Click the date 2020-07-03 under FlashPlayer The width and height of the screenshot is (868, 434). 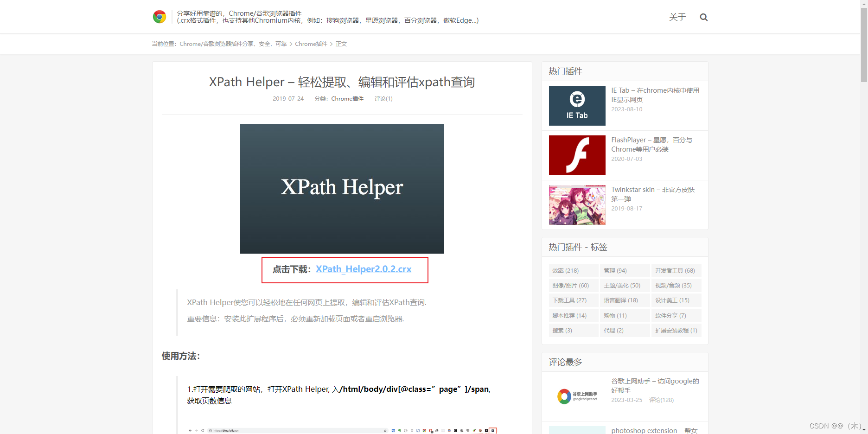point(627,159)
